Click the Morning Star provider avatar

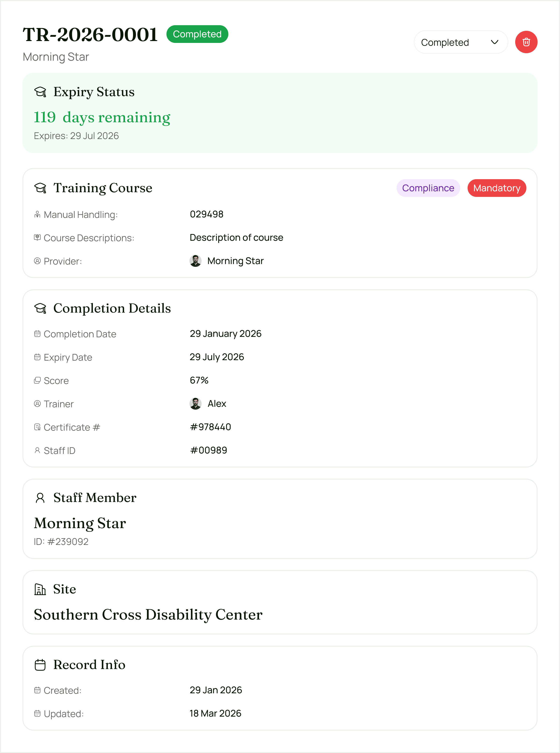point(196,261)
